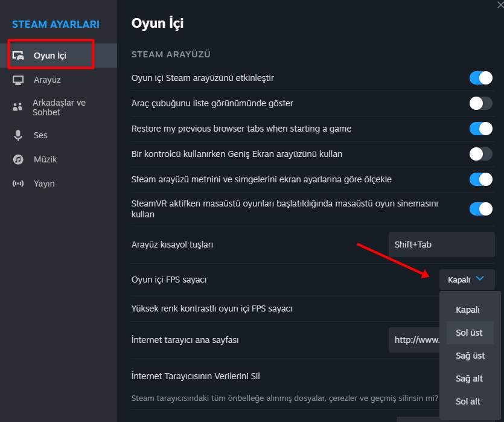Click the Oyun İçi controller icon in sidebar
Screen dimensions: 504x422
coord(18,56)
